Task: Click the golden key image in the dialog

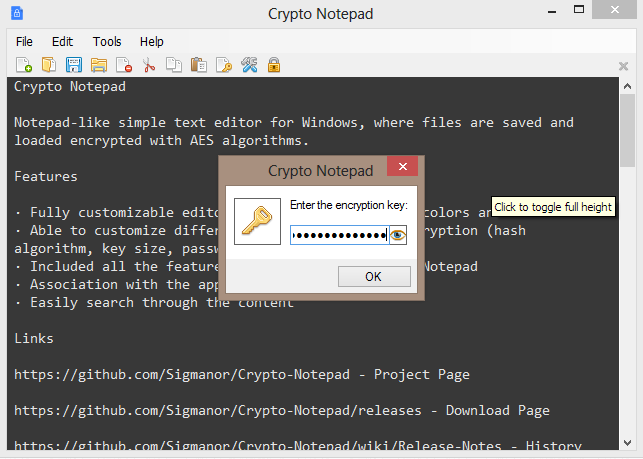Action: [x=257, y=222]
